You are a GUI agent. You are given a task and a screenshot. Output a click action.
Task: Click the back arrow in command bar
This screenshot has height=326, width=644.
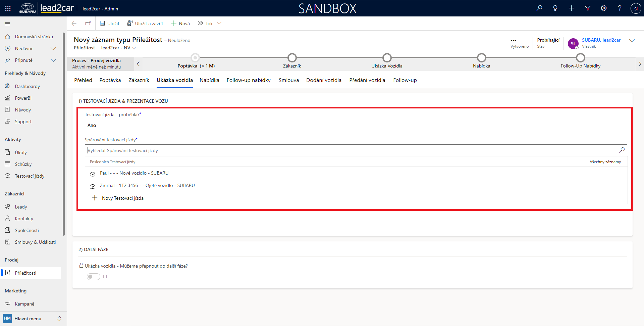74,24
